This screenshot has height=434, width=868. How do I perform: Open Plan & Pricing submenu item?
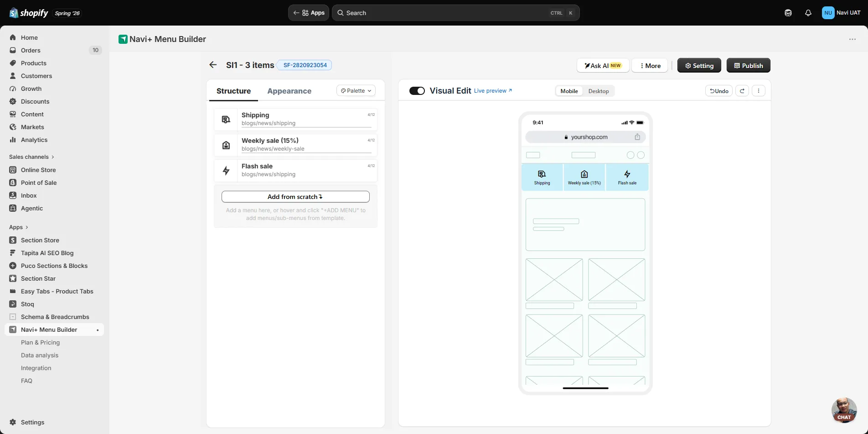pyautogui.click(x=40, y=342)
